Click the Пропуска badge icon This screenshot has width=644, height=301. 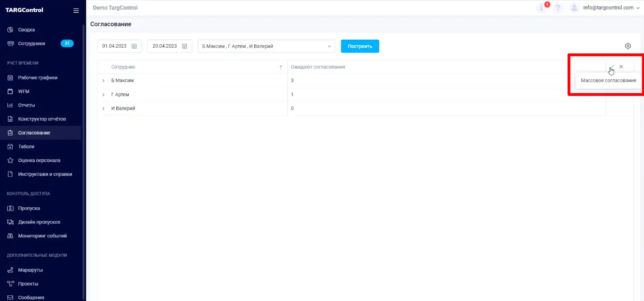(10, 208)
